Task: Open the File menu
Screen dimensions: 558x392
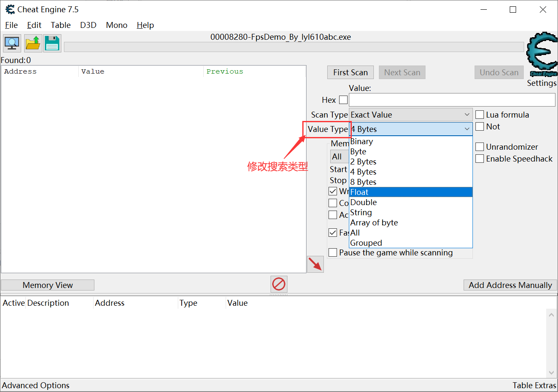Action: [11, 25]
